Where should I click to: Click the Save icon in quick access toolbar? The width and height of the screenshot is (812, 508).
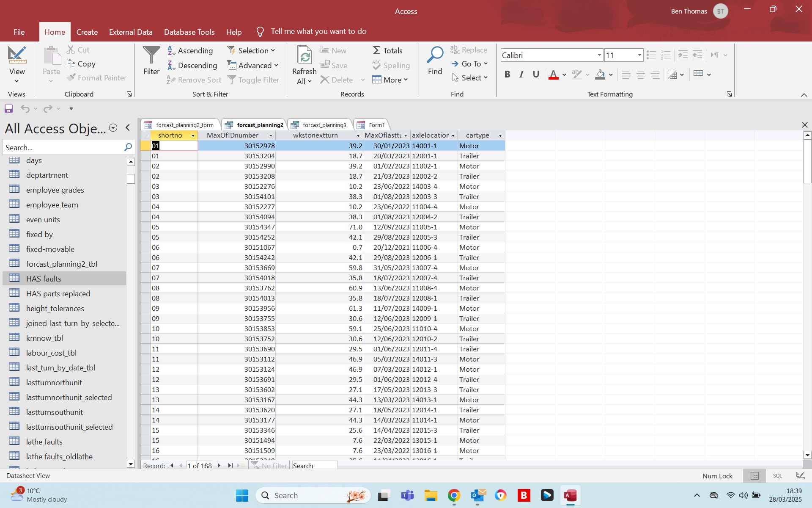tap(8, 109)
